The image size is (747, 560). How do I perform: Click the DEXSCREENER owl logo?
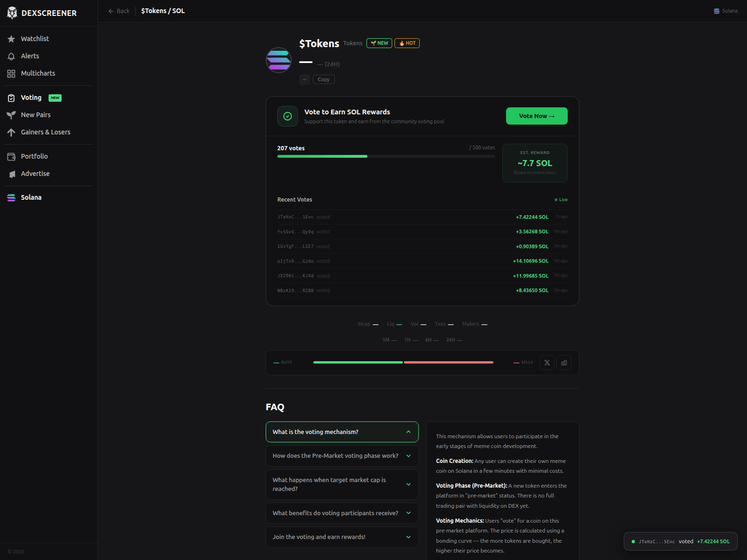(x=12, y=13)
